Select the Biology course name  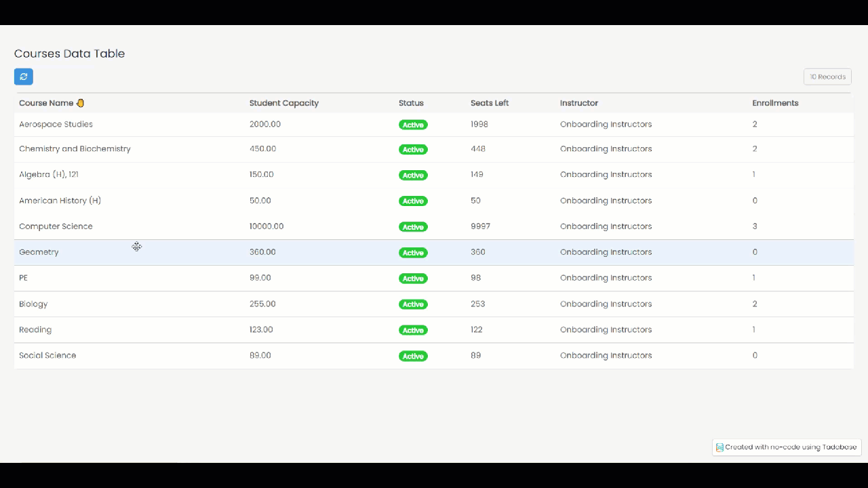tap(33, 304)
